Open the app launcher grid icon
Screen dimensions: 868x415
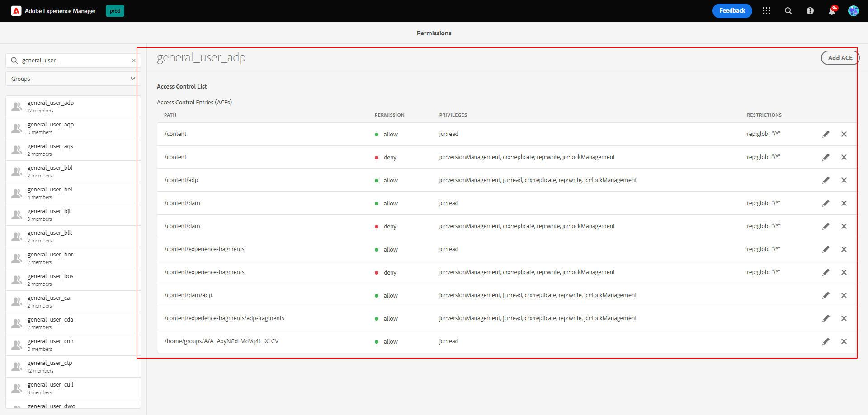[766, 10]
